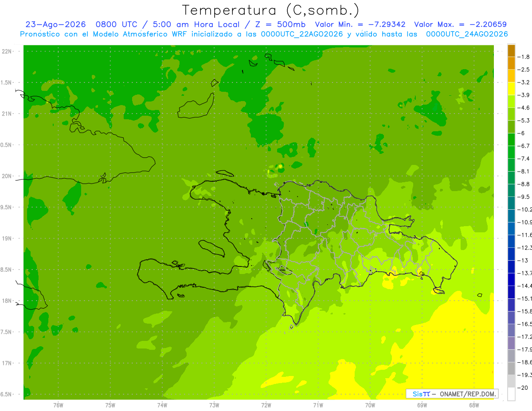Click the "-6.7" legend value
The image size is (532, 411).
524,146
